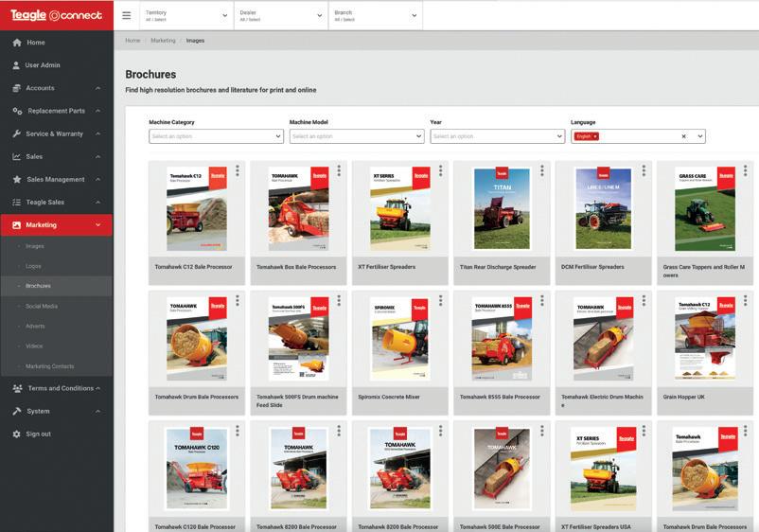Open the Territory dropdown
This screenshot has height=532, width=759.
[186, 15]
